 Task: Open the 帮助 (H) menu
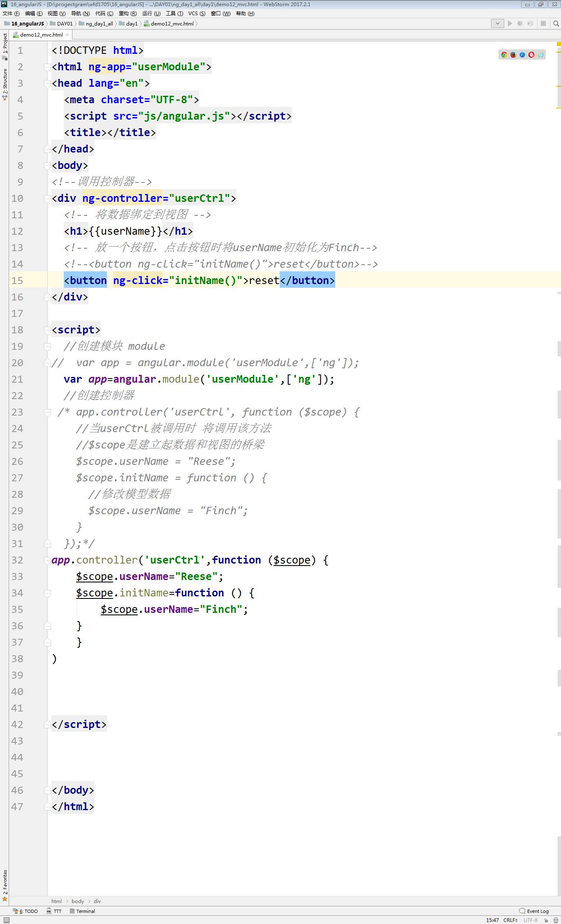pos(246,14)
